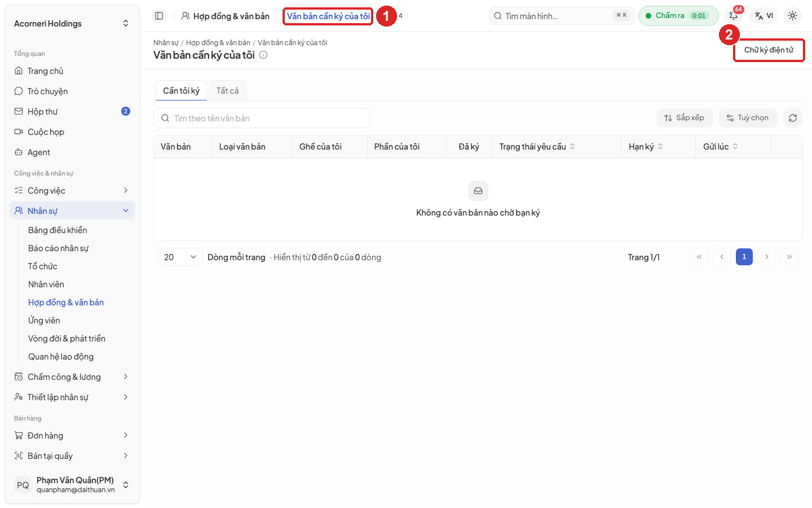Toggle light/dark theme sun icon
Viewport: 812px width, 508px height.
tap(792, 16)
